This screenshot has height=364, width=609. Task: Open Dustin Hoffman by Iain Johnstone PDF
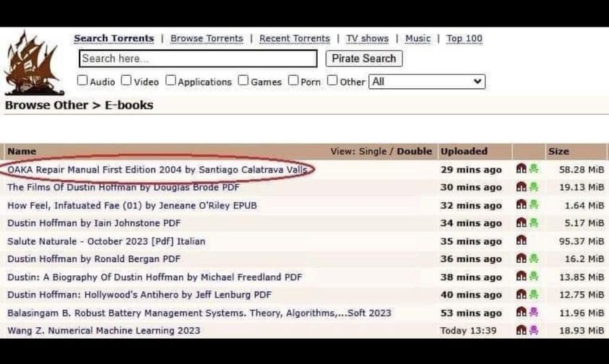(94, 223)
